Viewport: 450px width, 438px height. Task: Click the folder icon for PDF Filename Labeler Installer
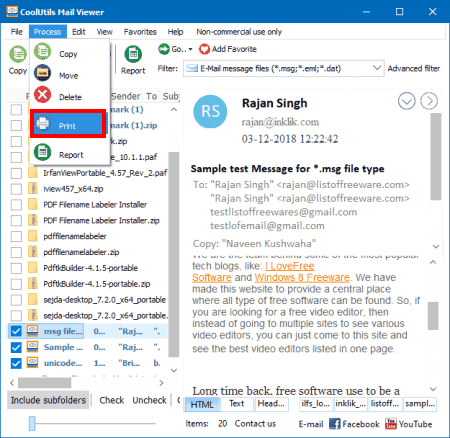[32, 204]
